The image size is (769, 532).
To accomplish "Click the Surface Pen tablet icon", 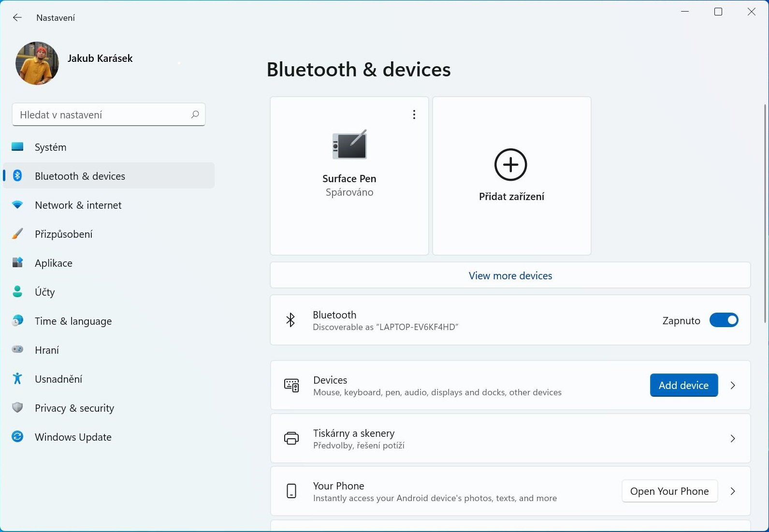I will pos(349,145).
